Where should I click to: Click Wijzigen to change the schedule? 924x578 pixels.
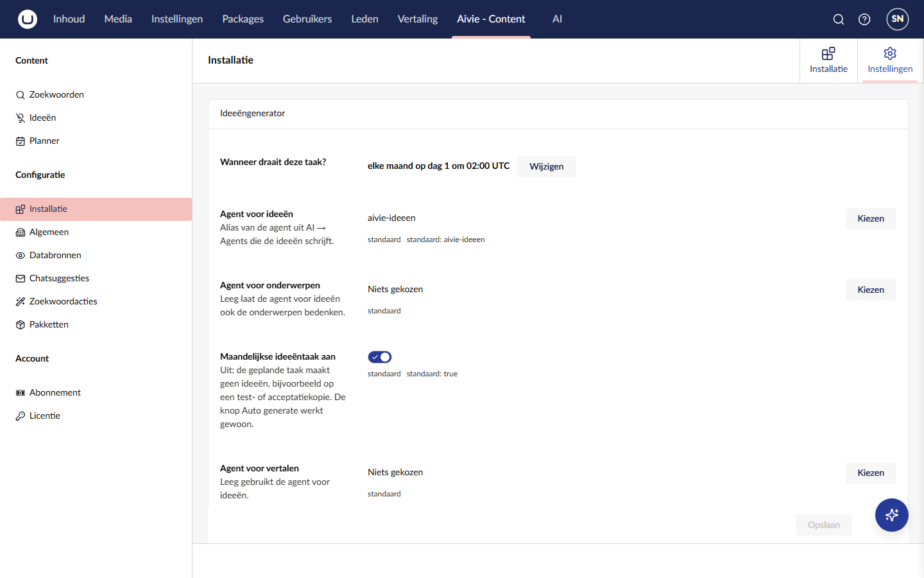point(547,166)
